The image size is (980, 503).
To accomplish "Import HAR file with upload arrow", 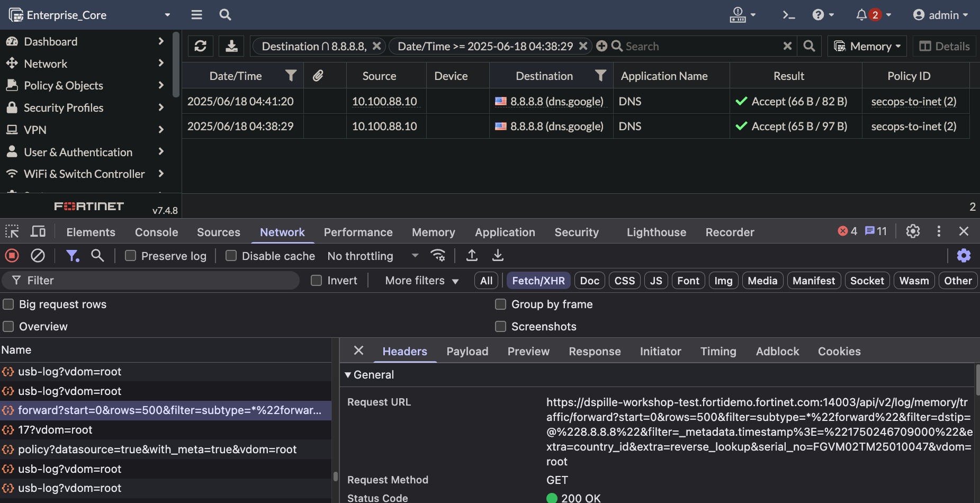I will point(472,256).
